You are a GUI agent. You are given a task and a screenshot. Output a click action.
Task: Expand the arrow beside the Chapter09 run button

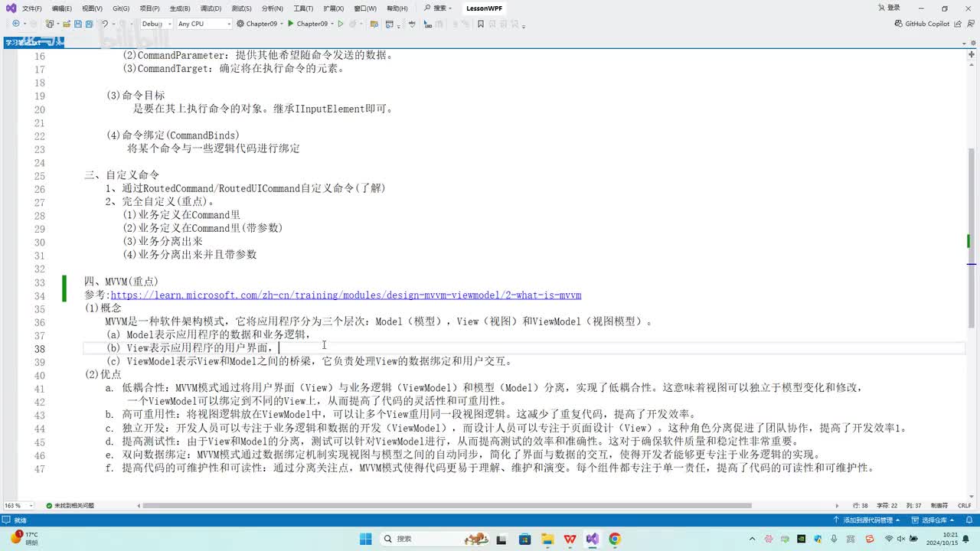point(332,24)
